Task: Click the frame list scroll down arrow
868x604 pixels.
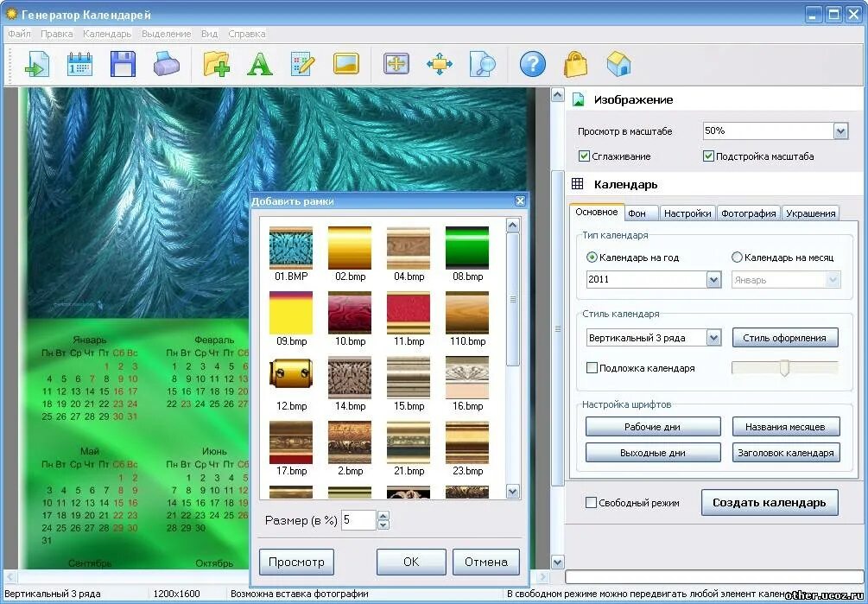Action: click(513, 491)
